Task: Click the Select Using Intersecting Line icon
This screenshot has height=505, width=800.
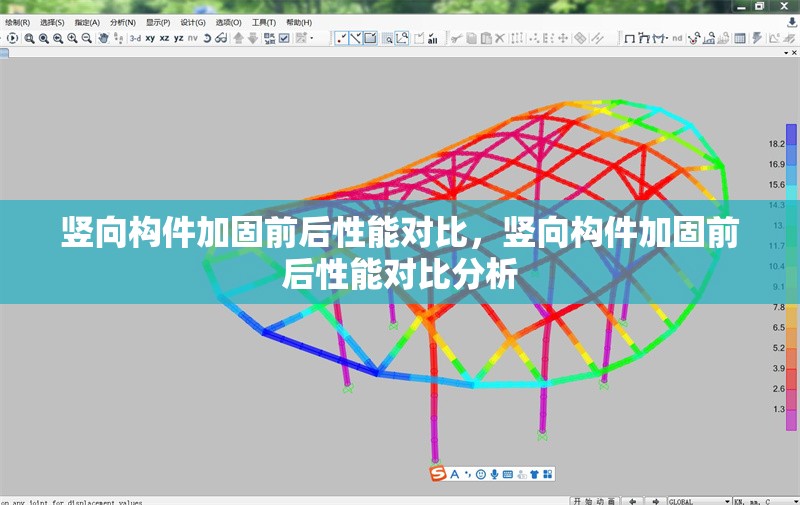Action: (x=402, y=38)
